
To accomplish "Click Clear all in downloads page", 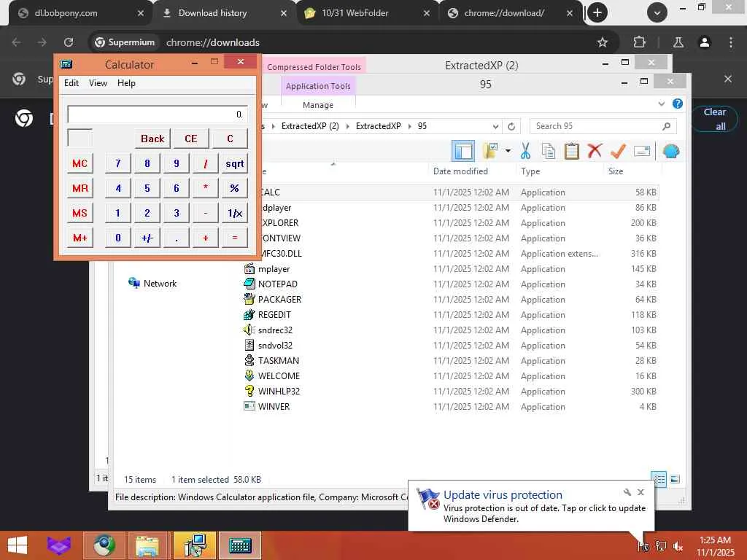I will (x=714, y=119).
